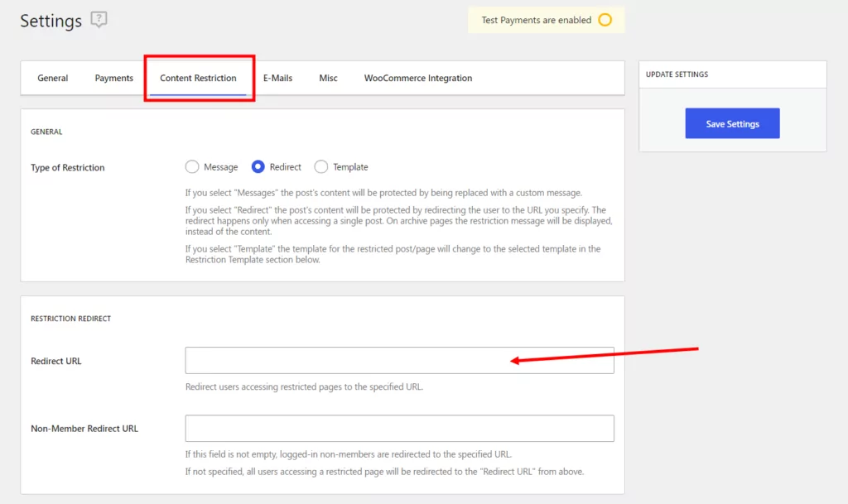Click the Type of Restriction label
Viewport: 848px width, 504px height.
(68, 167)
